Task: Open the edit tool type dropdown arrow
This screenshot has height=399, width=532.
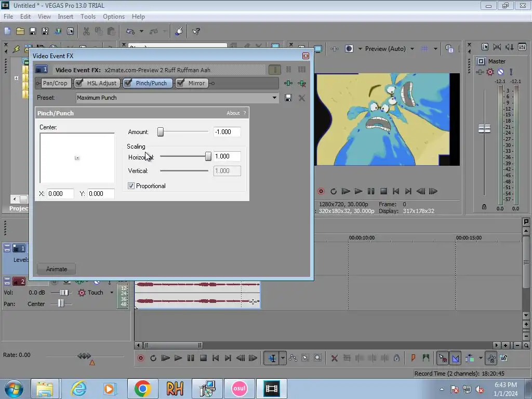Action: (283, 358)
